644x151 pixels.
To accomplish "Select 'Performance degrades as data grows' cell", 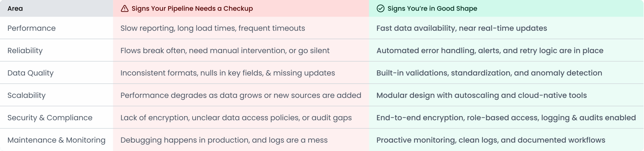I will [x=241, y=95].
